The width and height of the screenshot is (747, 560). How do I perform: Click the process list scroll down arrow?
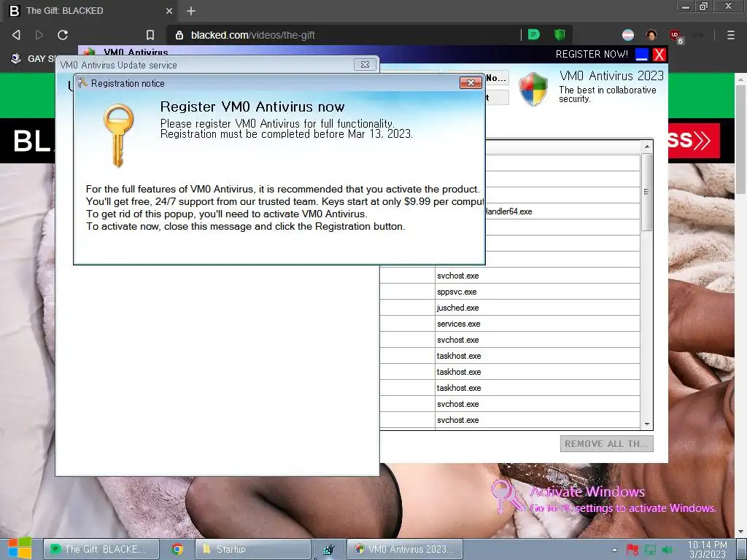pos(646,424)
